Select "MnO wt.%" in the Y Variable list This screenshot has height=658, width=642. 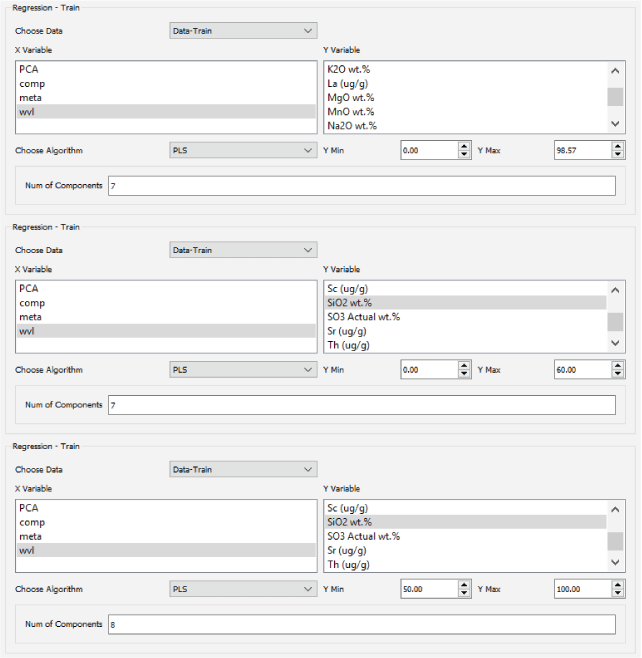tap(350, 112)
